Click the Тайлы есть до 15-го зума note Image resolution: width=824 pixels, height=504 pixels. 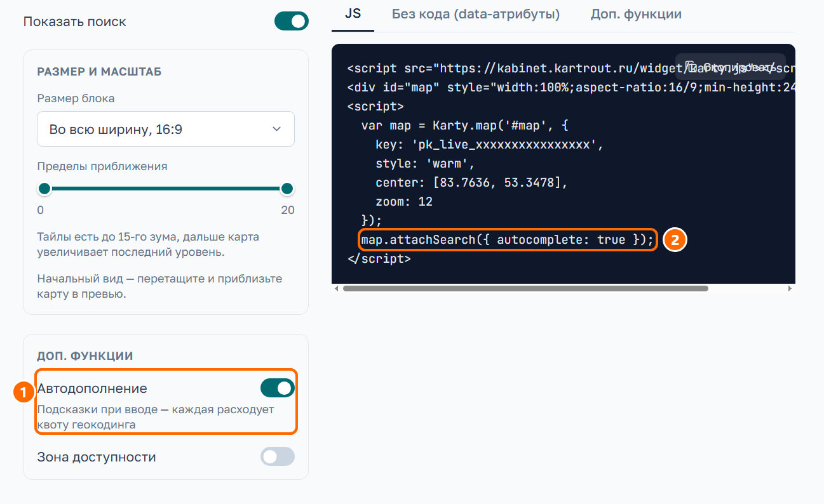(148, 244)
